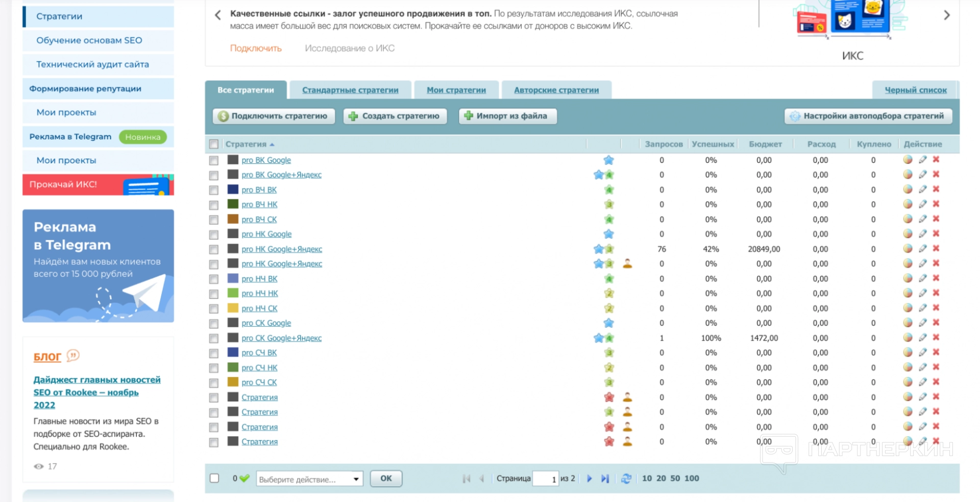
Task: Show the previous banner with the left arrow
Action: click(218, 15)
